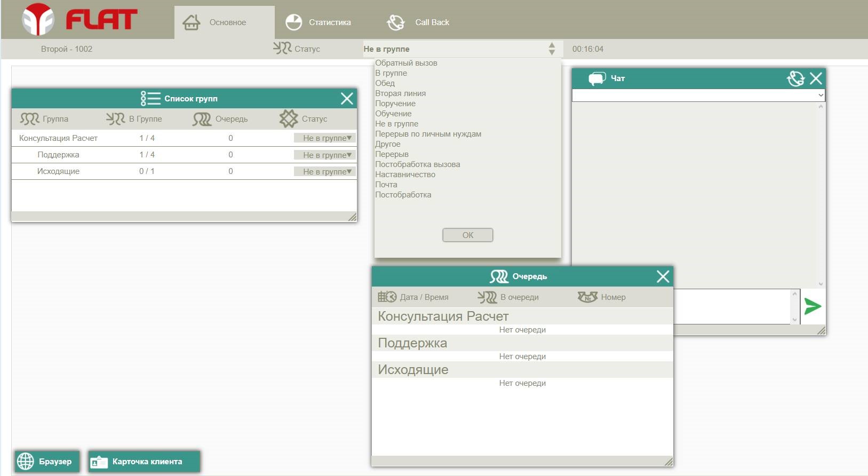Choose Почта status option
The width and height of the screenshot is (868, 476).
pyautogui.click(x=386, y=185)
